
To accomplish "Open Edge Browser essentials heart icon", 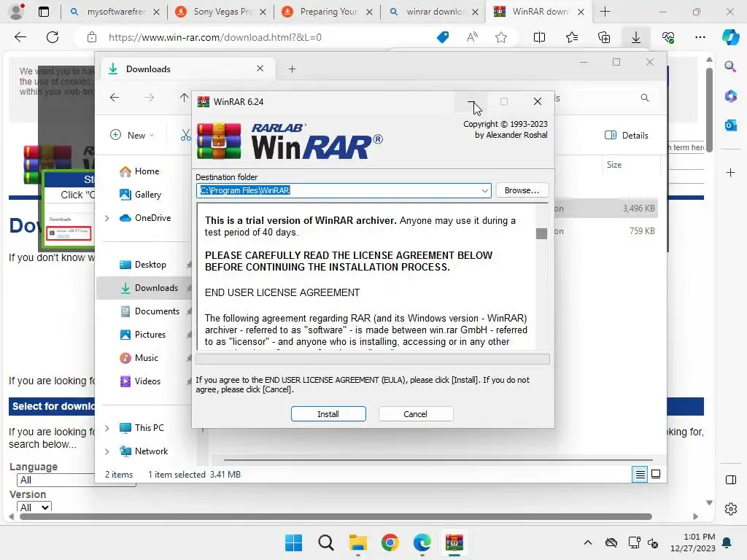I will tap(668, 37).
